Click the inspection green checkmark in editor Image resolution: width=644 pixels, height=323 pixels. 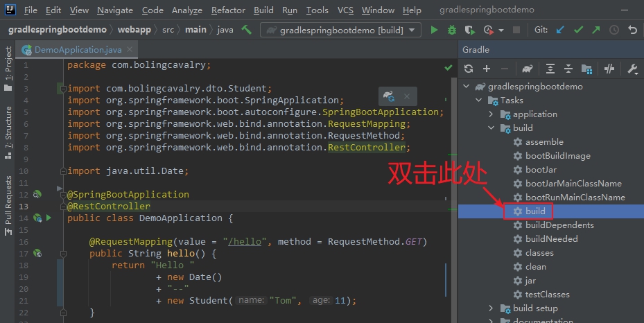pyautogui.click(x=448, y=67)
